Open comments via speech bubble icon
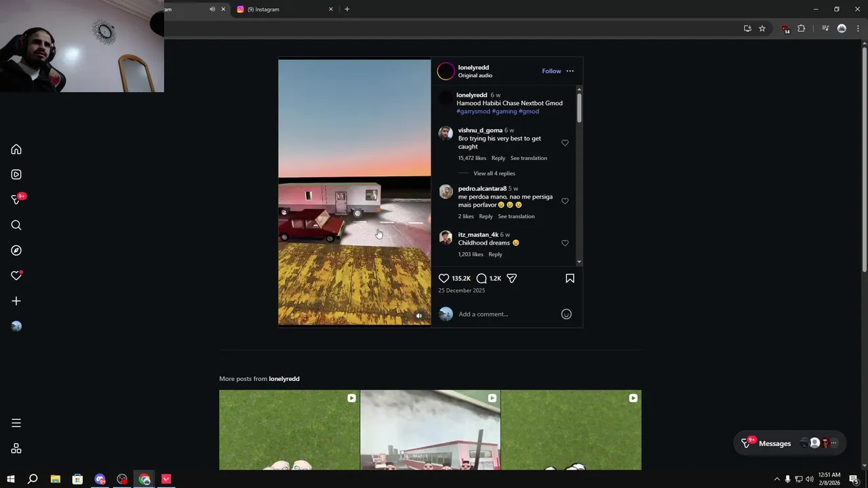The width and height of the screenshot is (868, 488). click(x=481, y=278)
